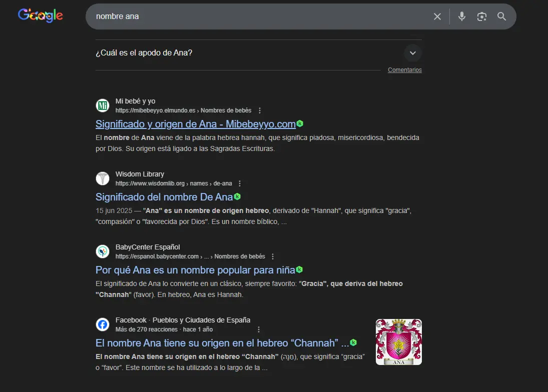548x392 pixels.
Task: Open 'Por qué Ana es un nombre popular para niña'
Action: tap(194, 269)
